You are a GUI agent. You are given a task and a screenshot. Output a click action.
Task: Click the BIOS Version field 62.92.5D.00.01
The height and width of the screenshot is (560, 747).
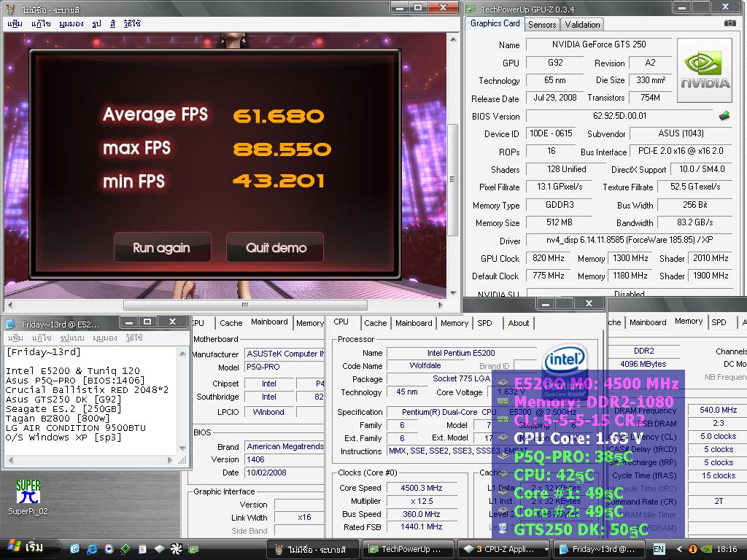[619, 116]
